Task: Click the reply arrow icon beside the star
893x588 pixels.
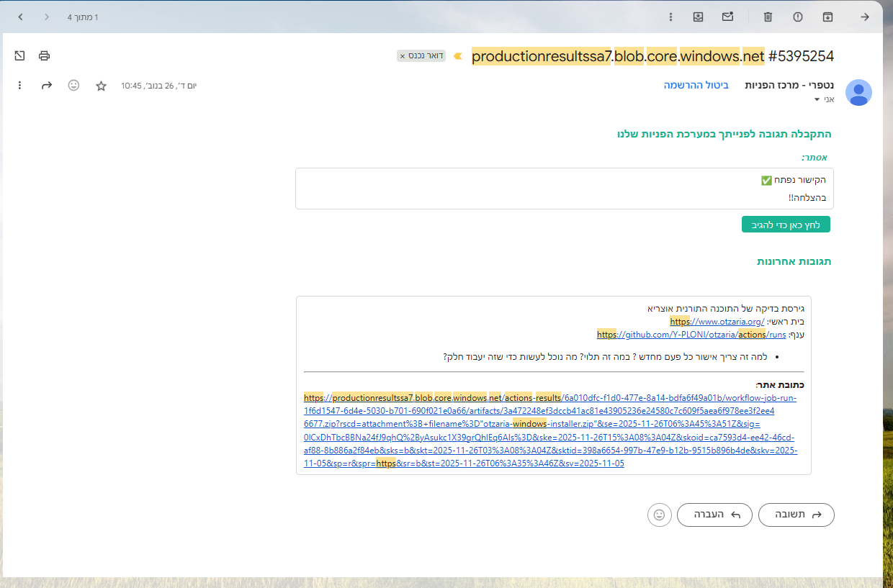Action: pos(47,86)
